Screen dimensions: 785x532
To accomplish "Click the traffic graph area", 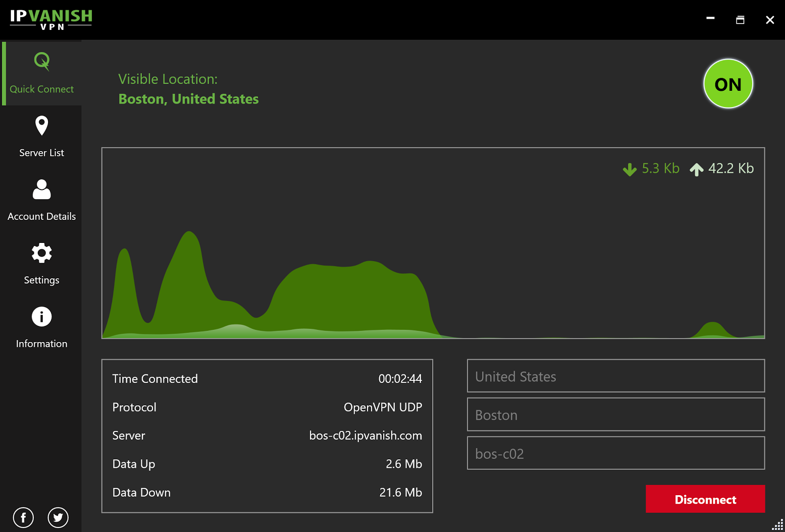I will pos(433,243).
